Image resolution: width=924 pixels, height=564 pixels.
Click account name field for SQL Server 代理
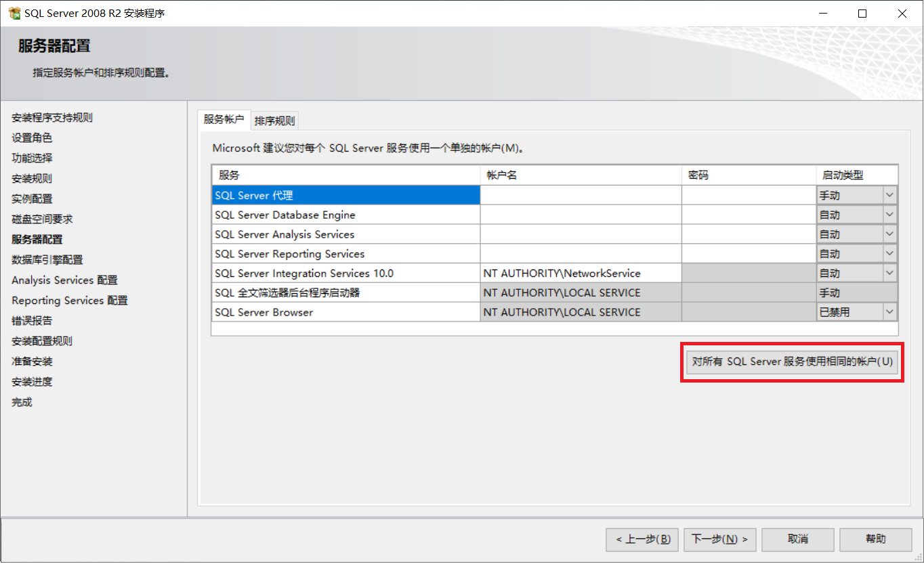(581, 195)
